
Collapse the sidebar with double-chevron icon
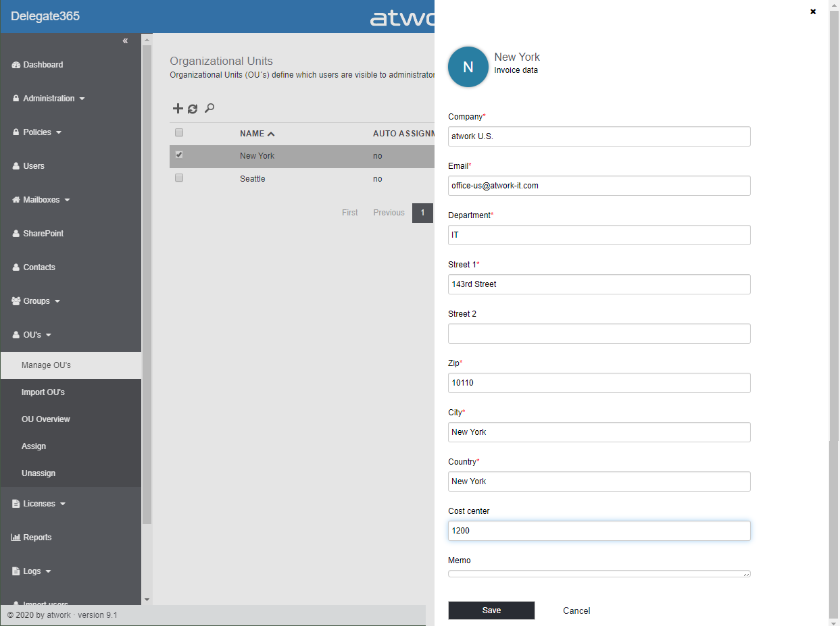[x=125, y=41]
